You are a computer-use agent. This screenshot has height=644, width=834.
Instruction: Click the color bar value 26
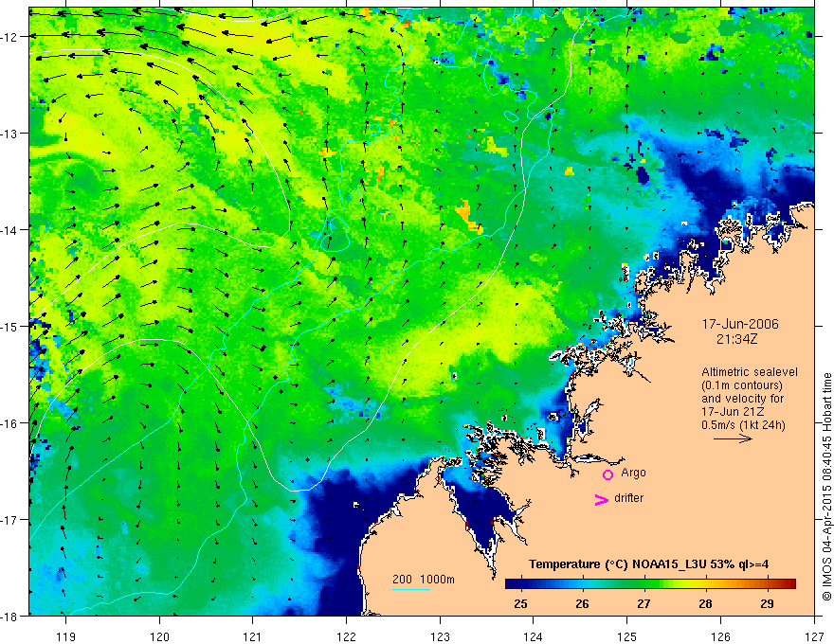(583, 603)
